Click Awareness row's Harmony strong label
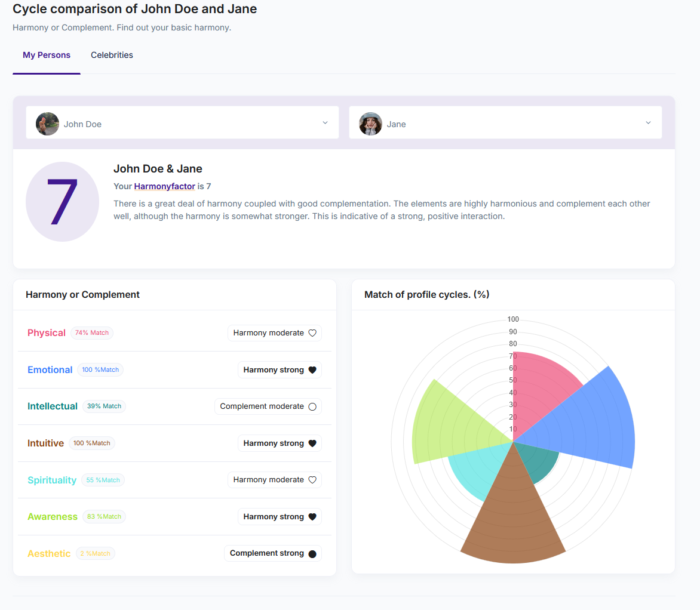 [273, 517]
